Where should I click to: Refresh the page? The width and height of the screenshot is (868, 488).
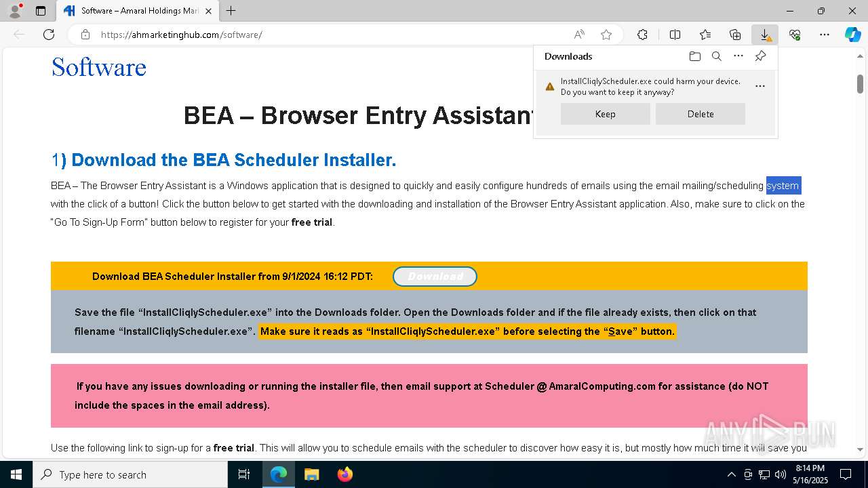tap(49, 35)
